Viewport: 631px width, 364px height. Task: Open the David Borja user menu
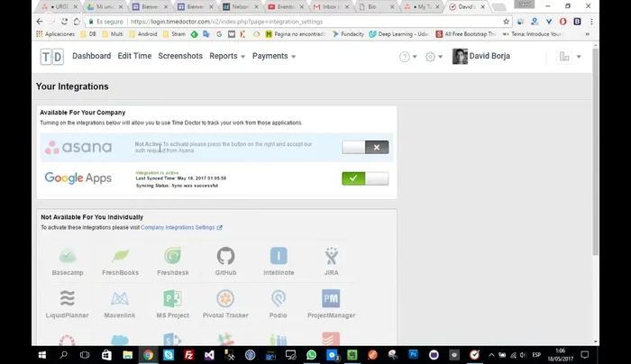click(481, 56)
